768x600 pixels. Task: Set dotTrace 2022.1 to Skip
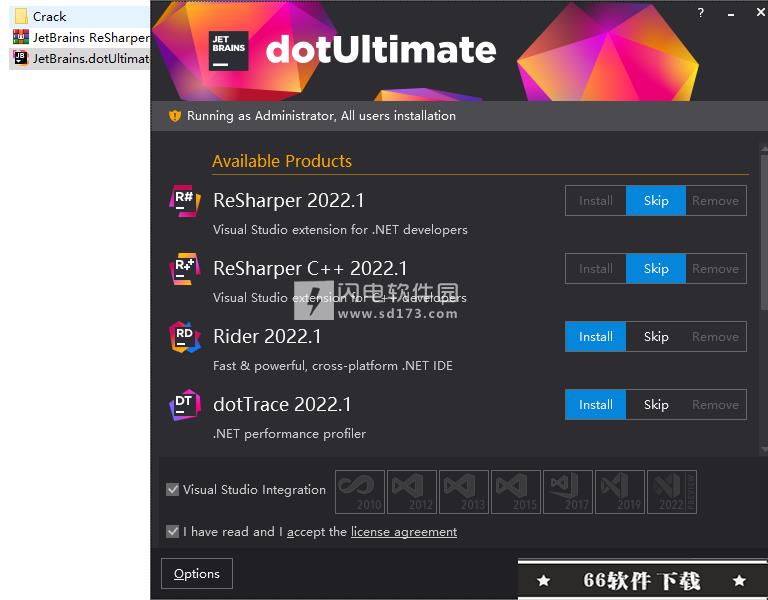click(x=656, y=405)
